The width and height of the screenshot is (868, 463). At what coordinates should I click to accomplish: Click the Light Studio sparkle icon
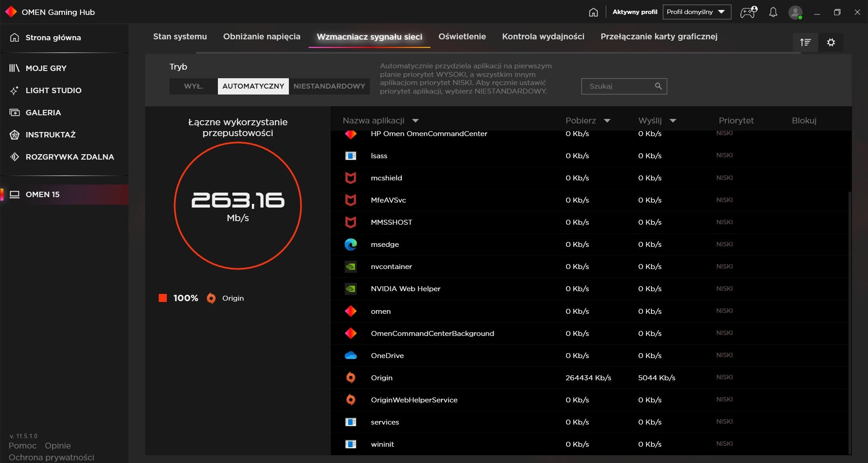coord(14,90)
